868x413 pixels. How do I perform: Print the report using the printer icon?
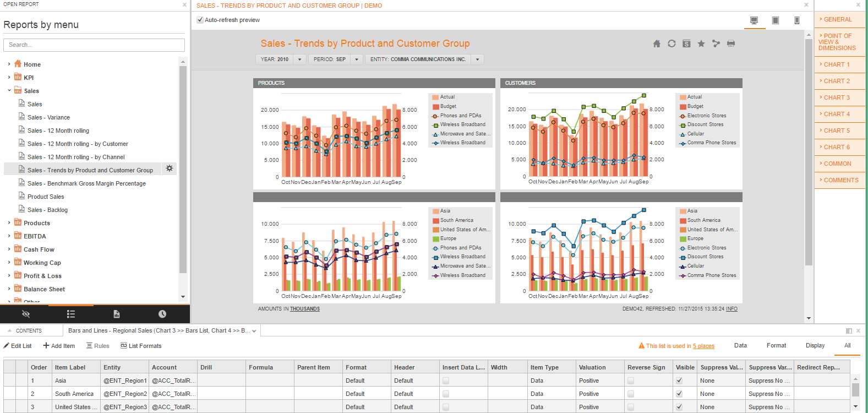coord(731,44)
